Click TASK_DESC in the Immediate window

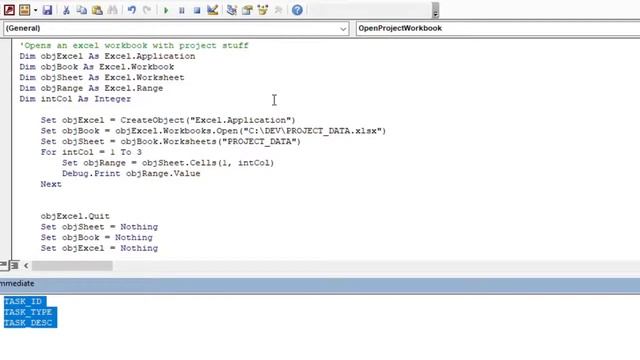pyautogui.click(x=28, y=322)
